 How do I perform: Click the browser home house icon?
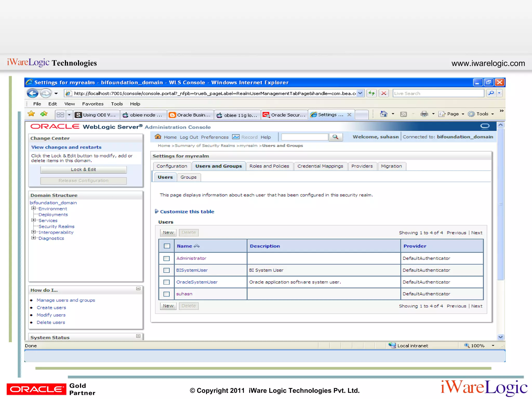(x=383, y=114)
